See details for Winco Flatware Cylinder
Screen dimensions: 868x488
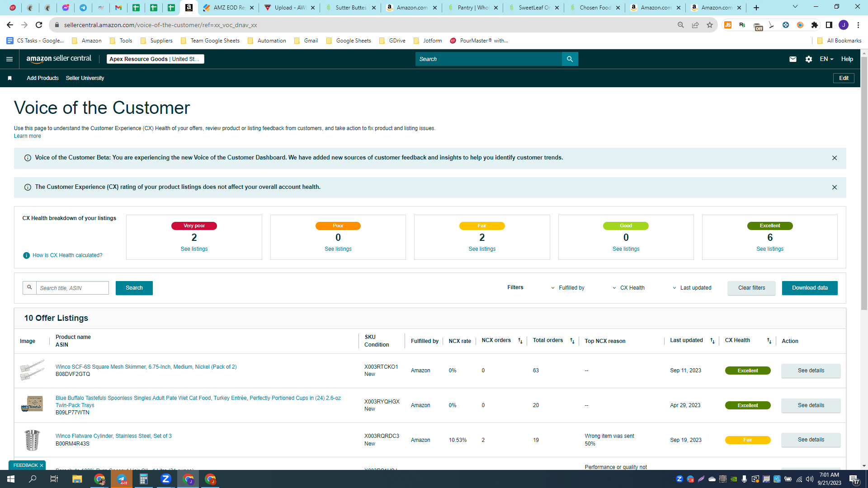coord(811,440)
